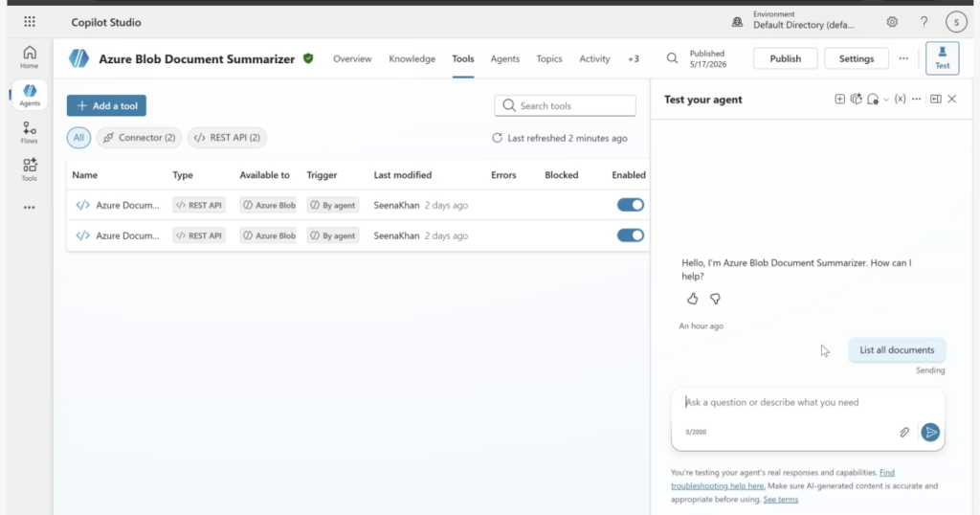
Task: Open the second Azure Docum tool row name
Action: [x=127, y=235]
